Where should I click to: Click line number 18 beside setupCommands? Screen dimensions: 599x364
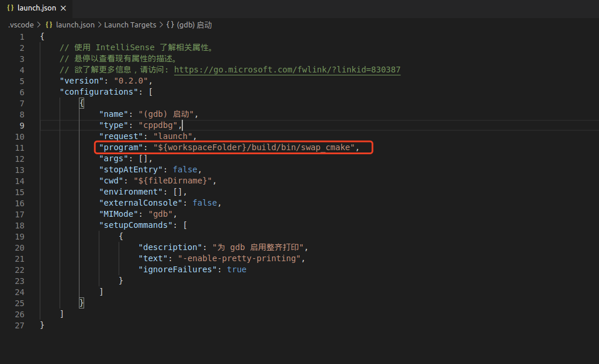coord(20,225)
